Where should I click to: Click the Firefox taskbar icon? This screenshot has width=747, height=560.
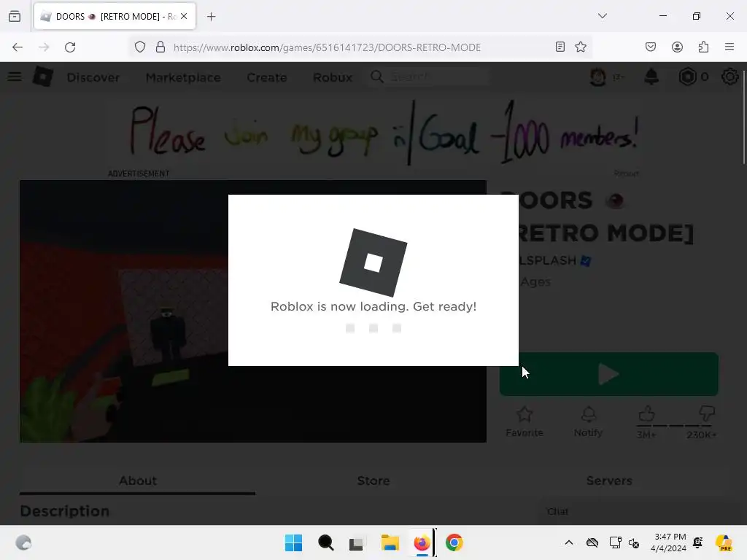(422, 542)
